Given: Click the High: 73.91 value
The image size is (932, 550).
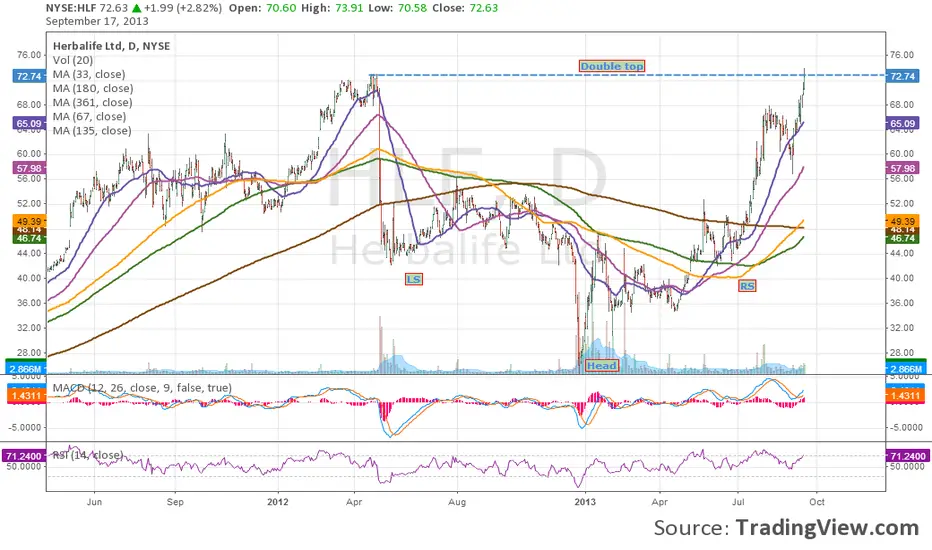Looking at the screenshot, I should pos(332,8).
